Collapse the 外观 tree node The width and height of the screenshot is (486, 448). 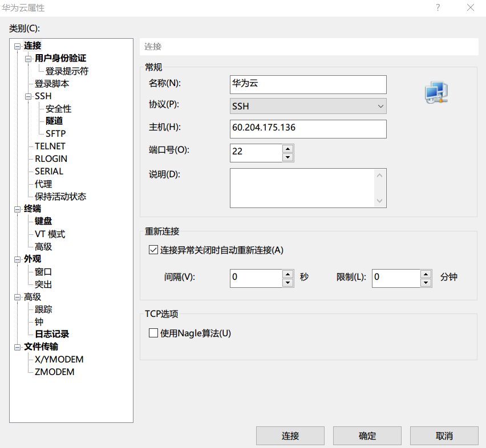click(17, 259)
